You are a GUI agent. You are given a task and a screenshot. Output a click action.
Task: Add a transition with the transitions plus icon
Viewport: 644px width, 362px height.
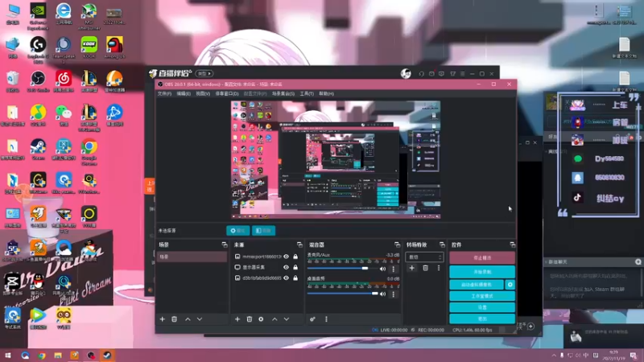[412, 268]
